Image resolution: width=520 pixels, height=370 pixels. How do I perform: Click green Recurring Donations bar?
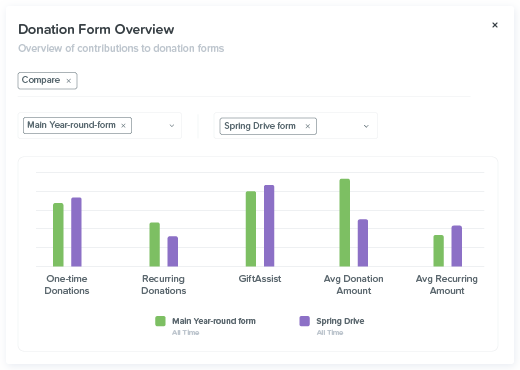pyautogui.click(x=155, y=244)
